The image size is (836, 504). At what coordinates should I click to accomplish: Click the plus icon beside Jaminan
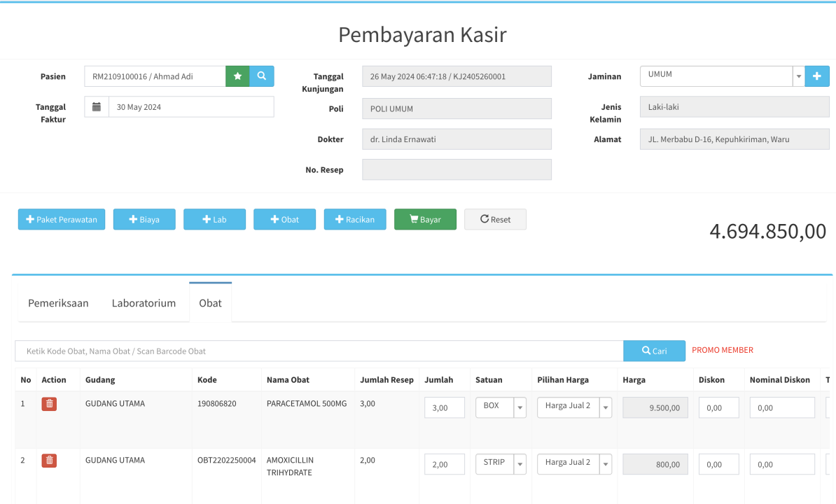(817, 76)
